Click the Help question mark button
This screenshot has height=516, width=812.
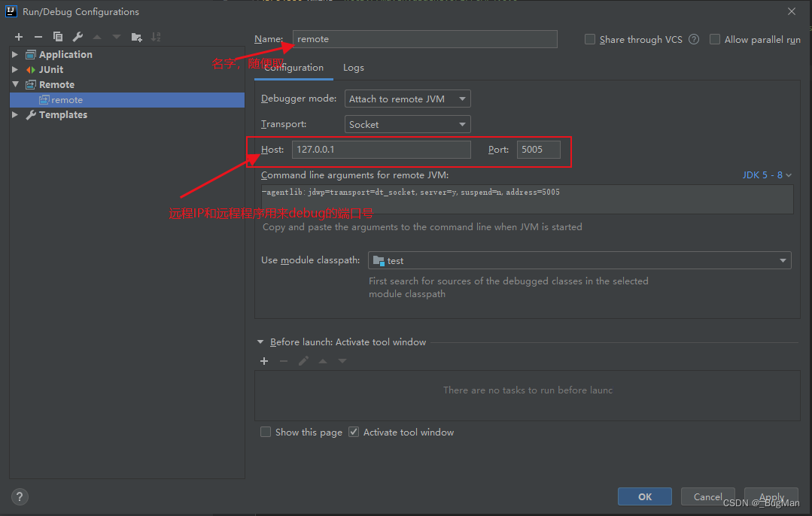(20, 496)
